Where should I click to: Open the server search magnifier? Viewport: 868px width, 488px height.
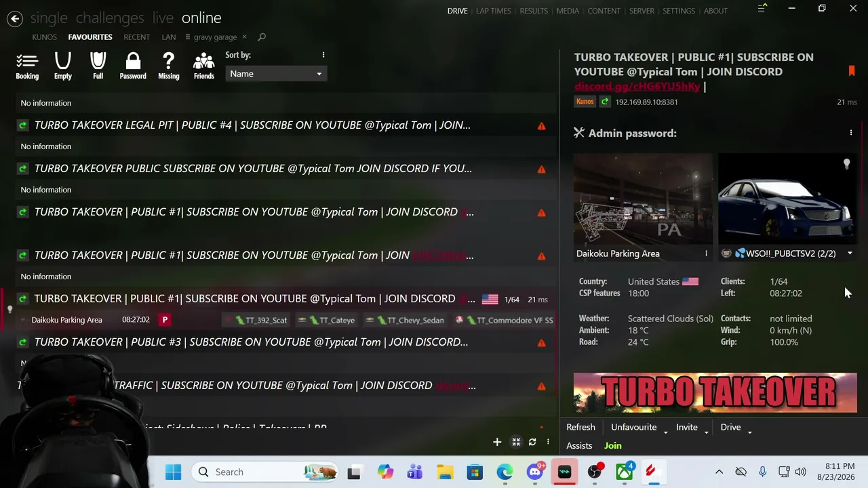click(x=262, y=37)
